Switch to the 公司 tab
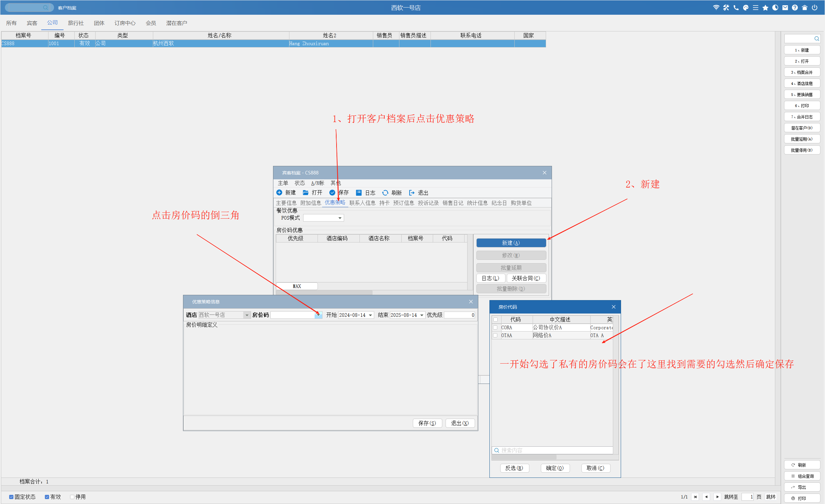Screen dimensions: 825x504 click(52, 23)
